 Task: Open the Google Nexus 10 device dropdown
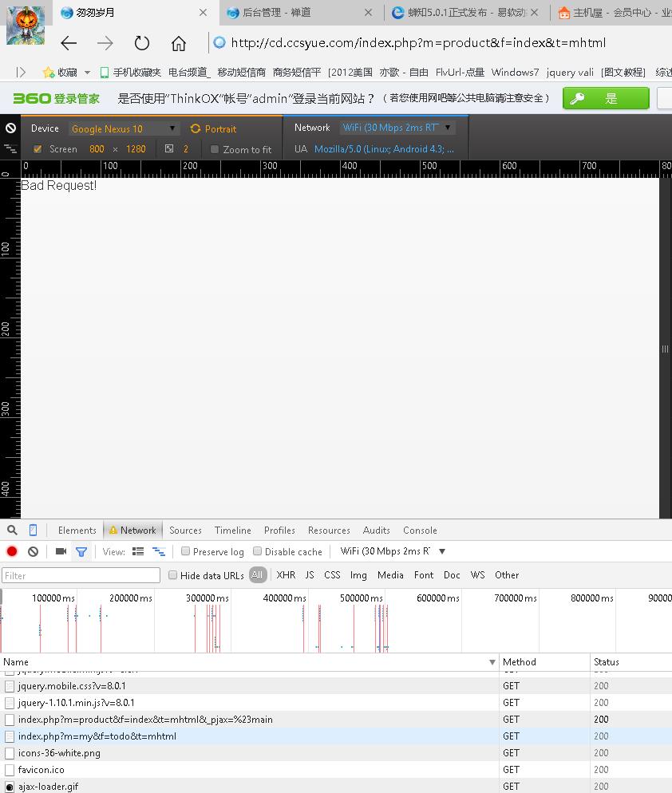[x=124, y=128]
